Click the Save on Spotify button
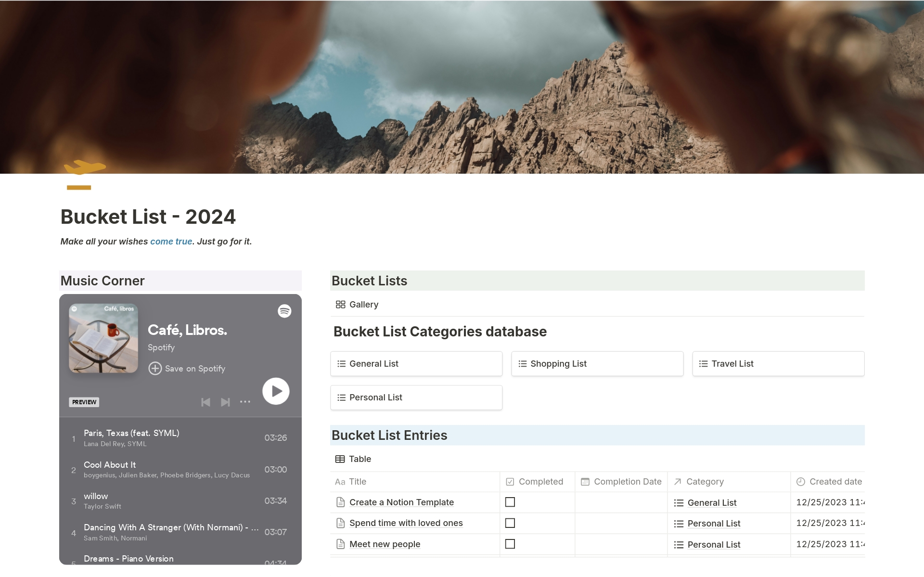 (x=187, y=369)
